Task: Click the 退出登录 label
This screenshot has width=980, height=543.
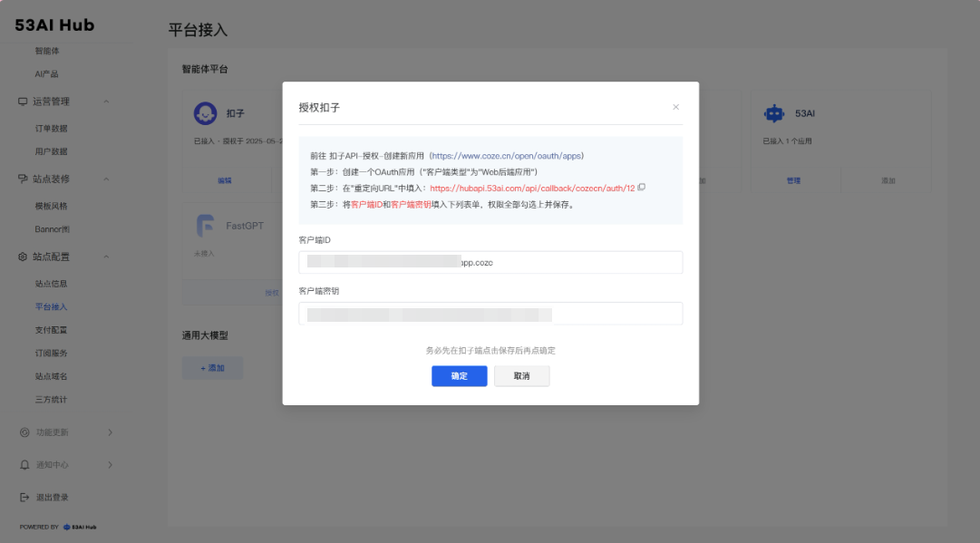Action: (53, 498)
